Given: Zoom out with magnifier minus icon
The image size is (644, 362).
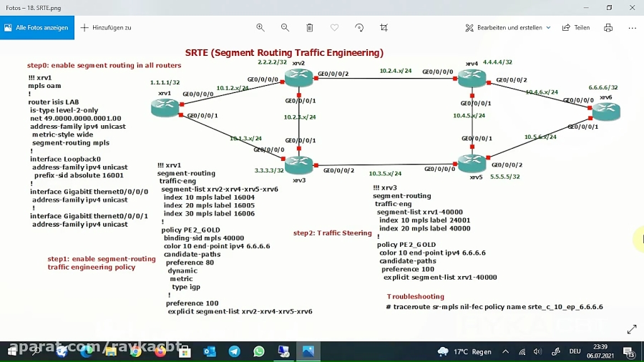Looking at the screenshot, I should (285, 27).
